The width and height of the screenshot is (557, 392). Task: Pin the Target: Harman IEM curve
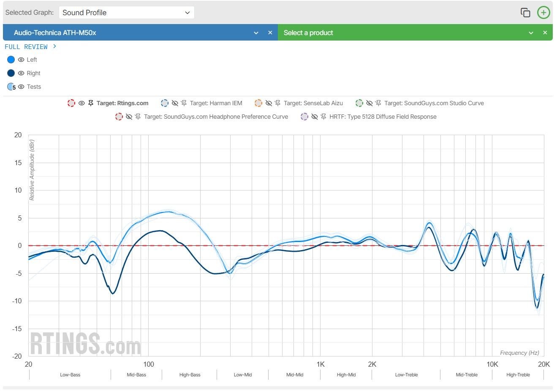point(184,103)
